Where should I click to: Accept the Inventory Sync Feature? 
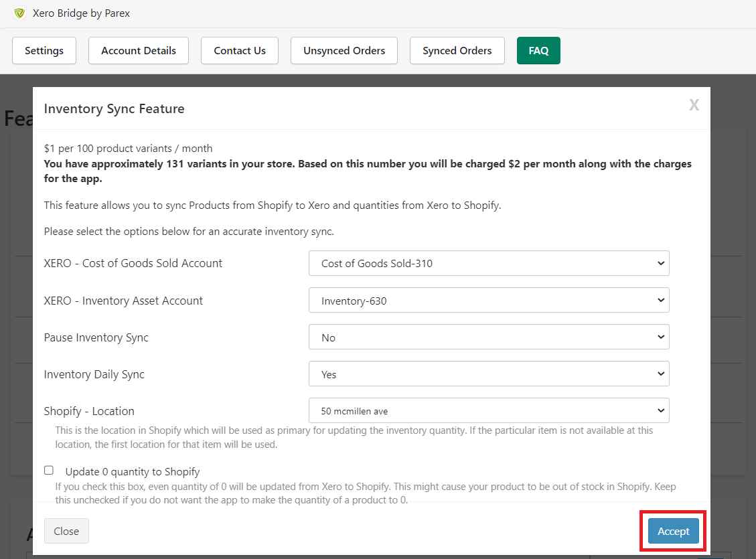pyautogui.click(x=672, y=530)
